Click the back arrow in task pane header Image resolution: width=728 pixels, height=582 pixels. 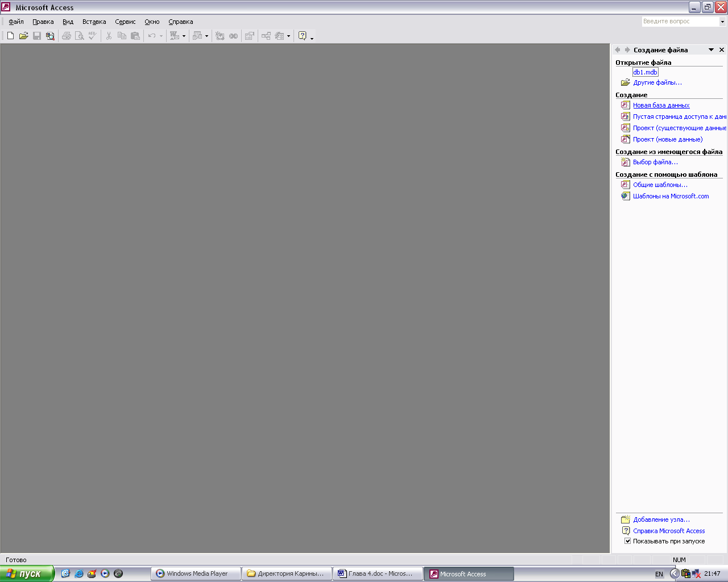[x=618, y=50]
